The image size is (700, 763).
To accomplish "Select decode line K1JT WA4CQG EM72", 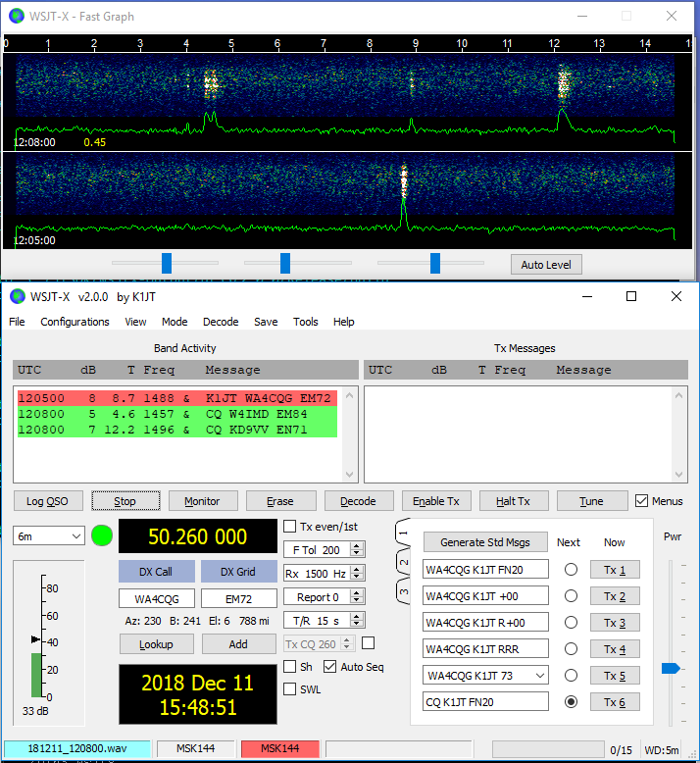I will pyautogui.click(x=177, y=398).
